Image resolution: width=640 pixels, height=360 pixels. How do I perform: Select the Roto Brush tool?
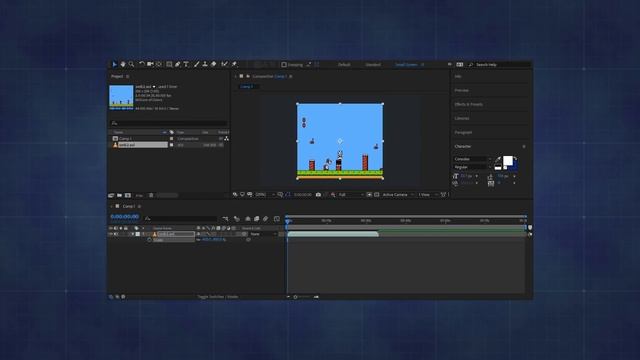(x=224, y=64)
